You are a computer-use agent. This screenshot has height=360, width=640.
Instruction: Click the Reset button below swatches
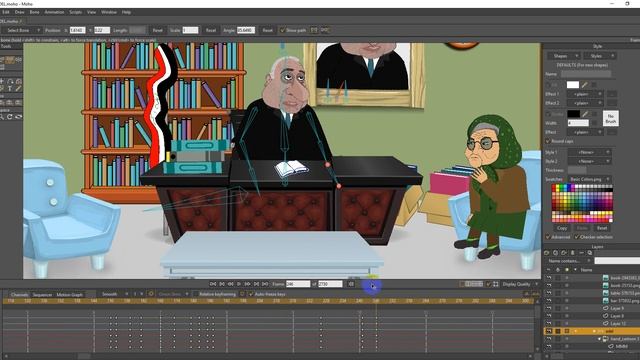(x=602, y=228)
